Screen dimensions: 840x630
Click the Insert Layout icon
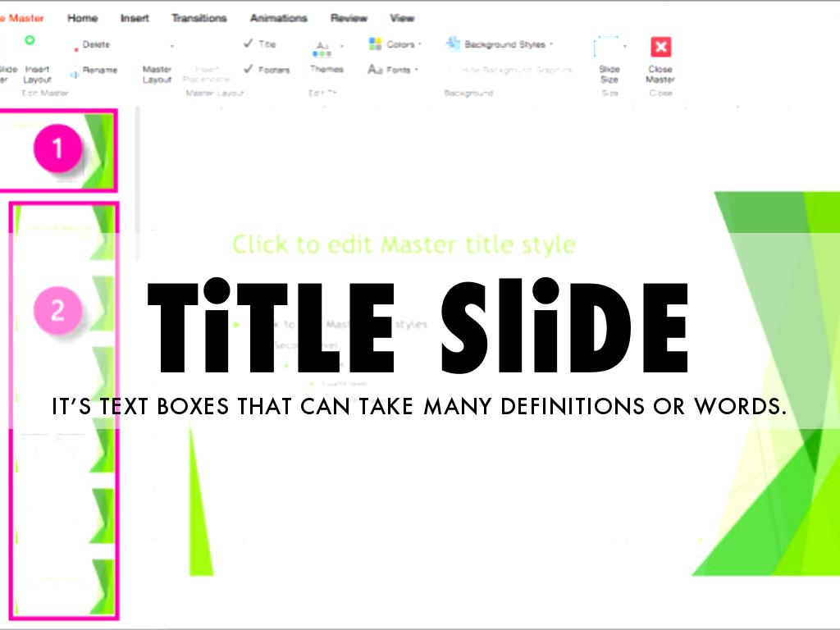pos(30,40)
